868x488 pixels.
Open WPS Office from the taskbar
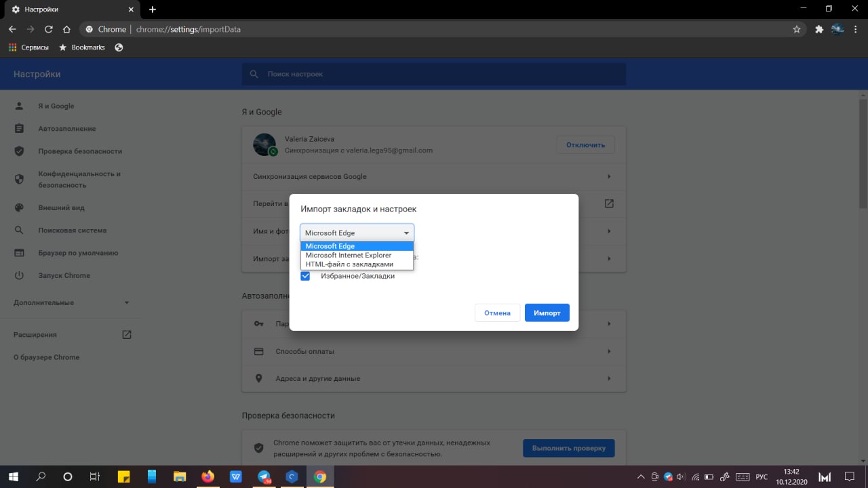(x=236, y=476)
